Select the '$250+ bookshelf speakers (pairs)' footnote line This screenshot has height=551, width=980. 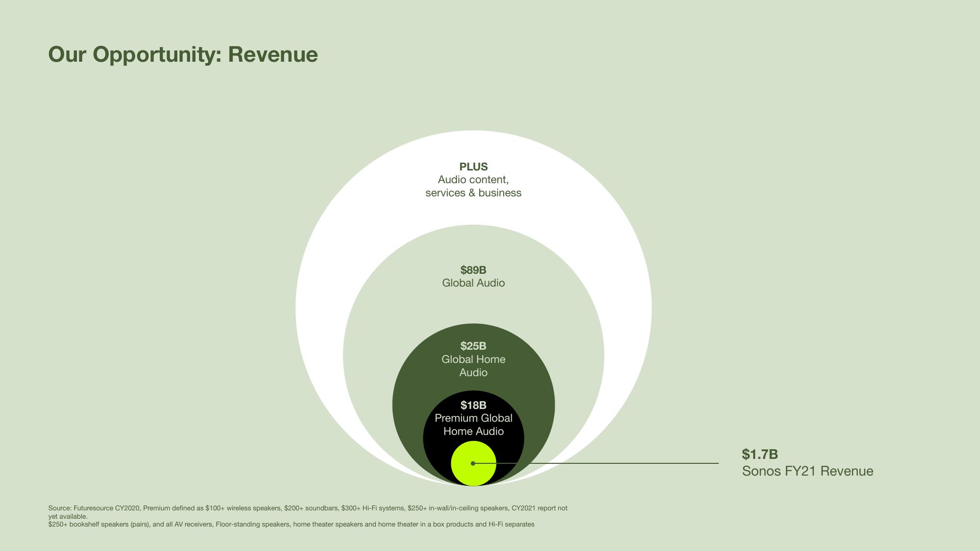pyautogui.click(x=291, y=525)
